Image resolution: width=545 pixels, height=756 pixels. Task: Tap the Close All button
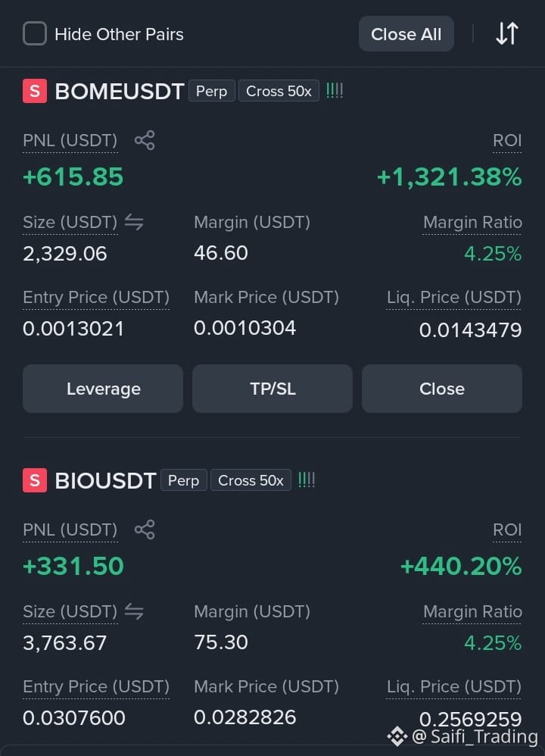tap(406, 34)
